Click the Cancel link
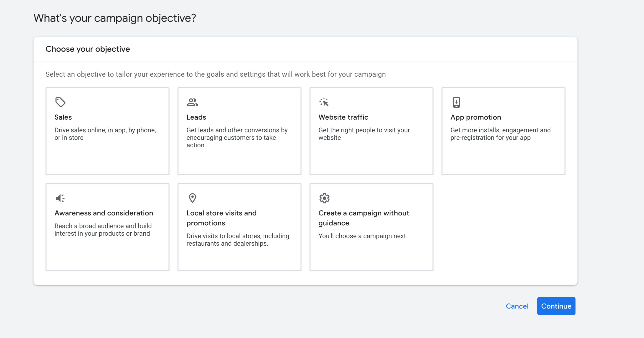 coord(517,306)
